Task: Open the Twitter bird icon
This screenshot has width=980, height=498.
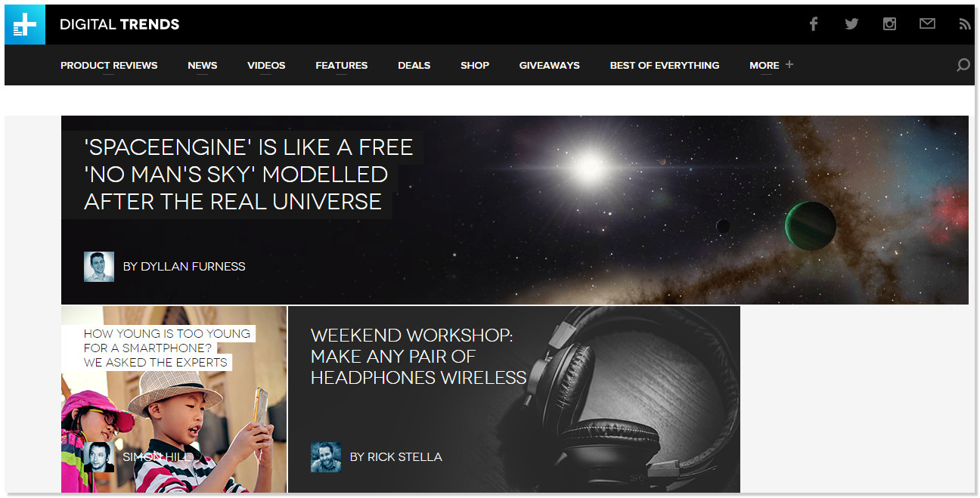Action: click(851, 23)
